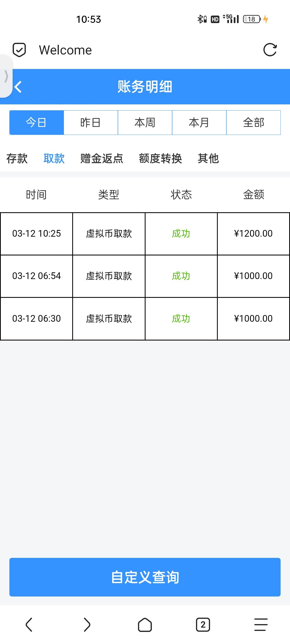The height and width of the screenshot is (644, 290).
Task: Switch to 昨日 date filter
Action: click(x=91, y=123)
